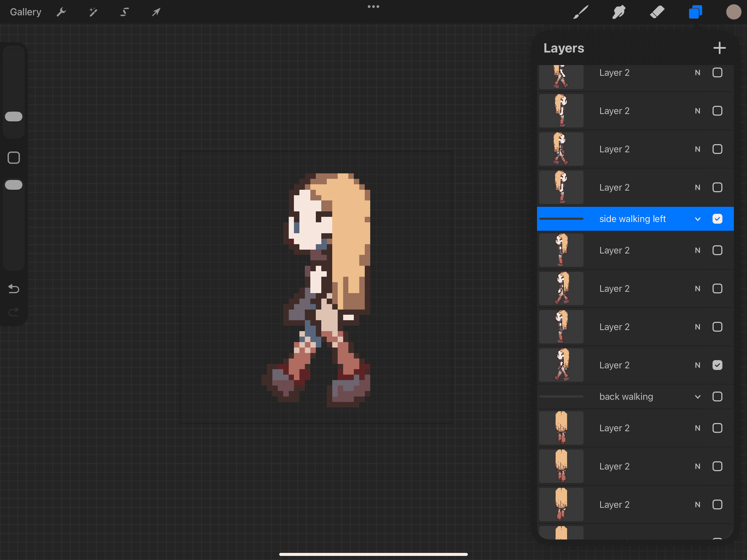747x560 pixels.
Task: Open the Actions wrench menu
Action: (x=61, y=12)
